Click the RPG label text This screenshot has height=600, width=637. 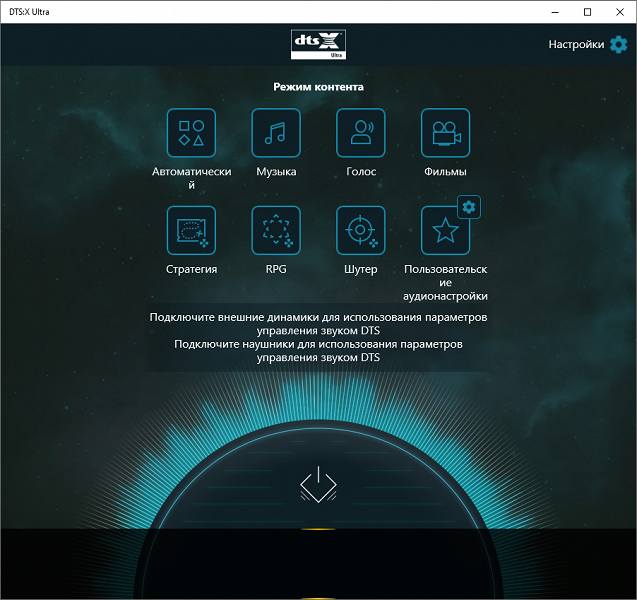pos(276,269)
